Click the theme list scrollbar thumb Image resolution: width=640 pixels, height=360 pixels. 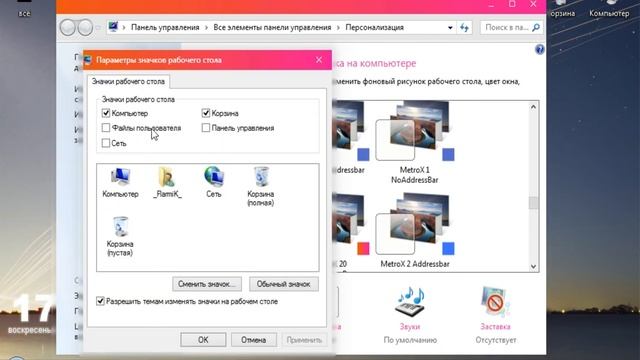[x=533, y=203]
